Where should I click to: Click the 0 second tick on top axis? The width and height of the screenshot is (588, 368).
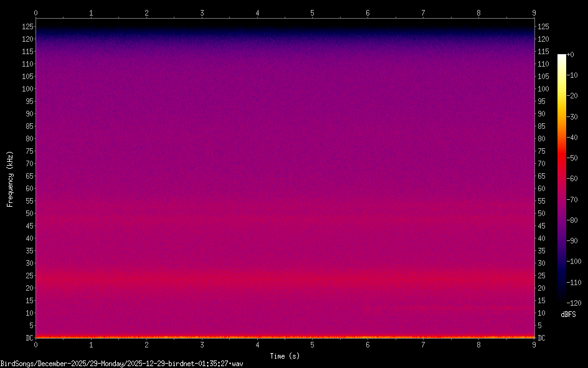[x=36, y=12]
